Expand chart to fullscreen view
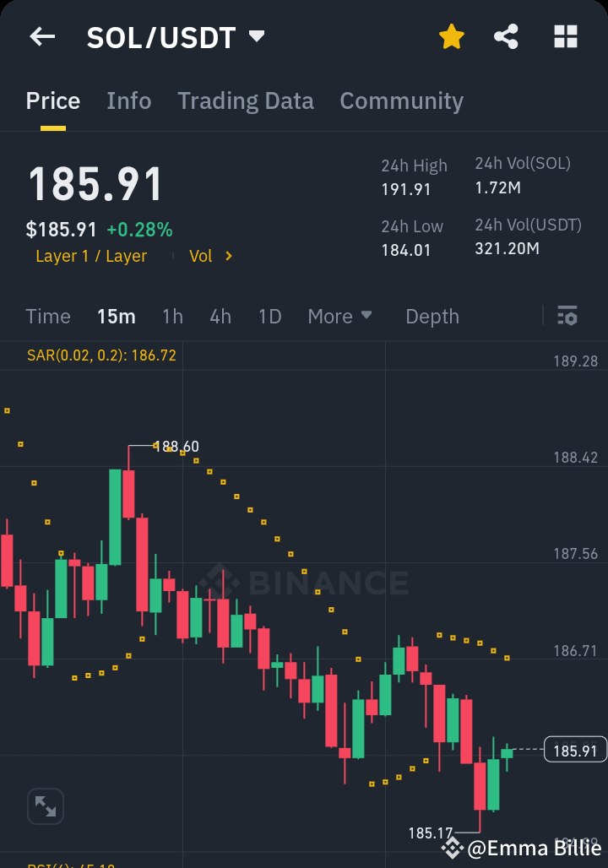This screenshot has width=608, height=868. pyautogui.click(x=46, y=806)
